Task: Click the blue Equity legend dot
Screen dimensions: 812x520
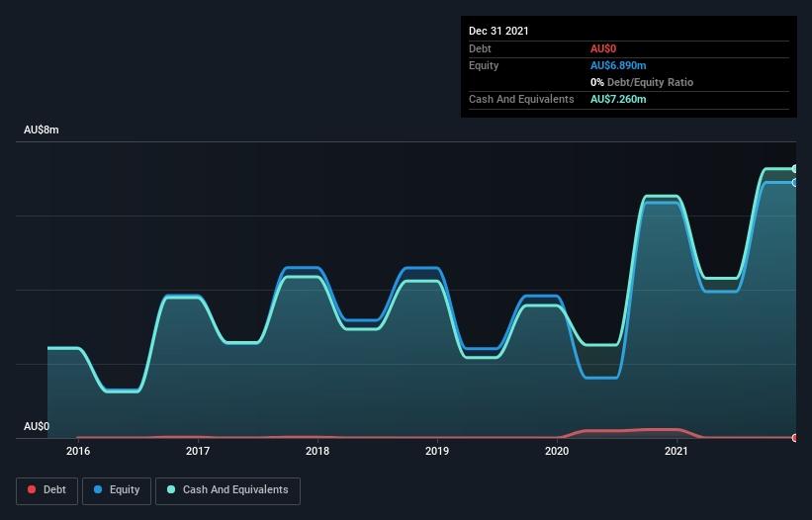Action: 98,489
